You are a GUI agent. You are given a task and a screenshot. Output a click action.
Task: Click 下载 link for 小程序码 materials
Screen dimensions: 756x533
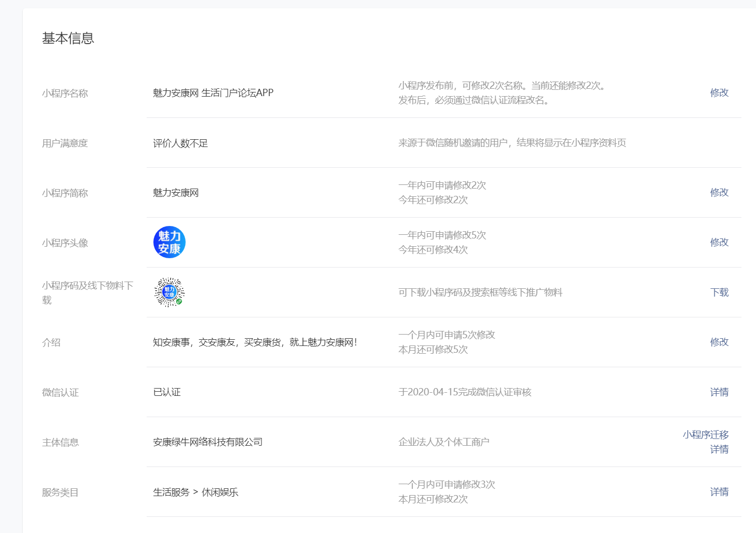point(719,292)
